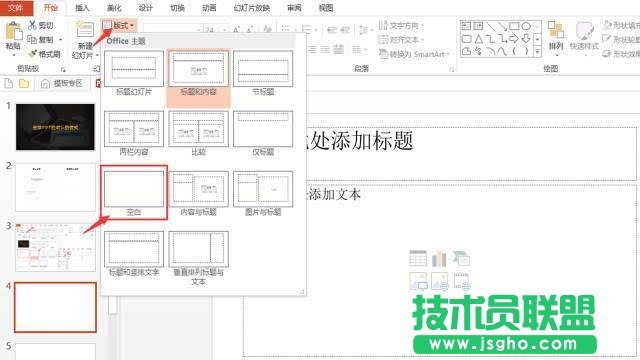Screen dimensions: 640x360
Task: Switch to the Animations (动画) tab
Action: (x=209, y=8)
